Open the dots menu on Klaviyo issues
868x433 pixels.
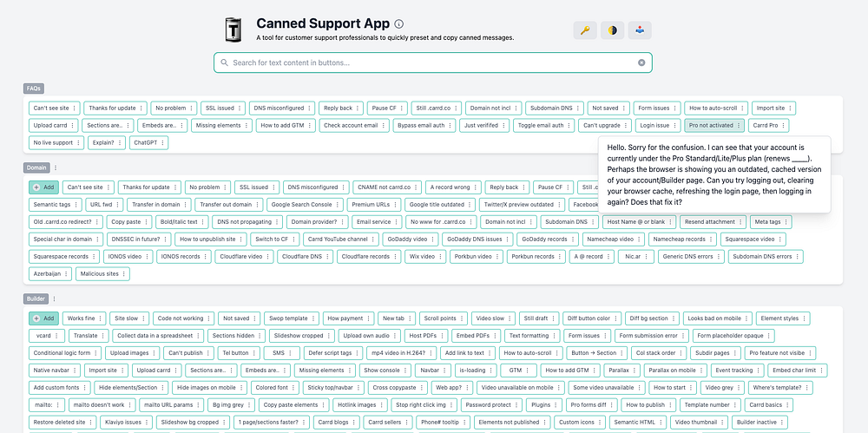[146, 422]
